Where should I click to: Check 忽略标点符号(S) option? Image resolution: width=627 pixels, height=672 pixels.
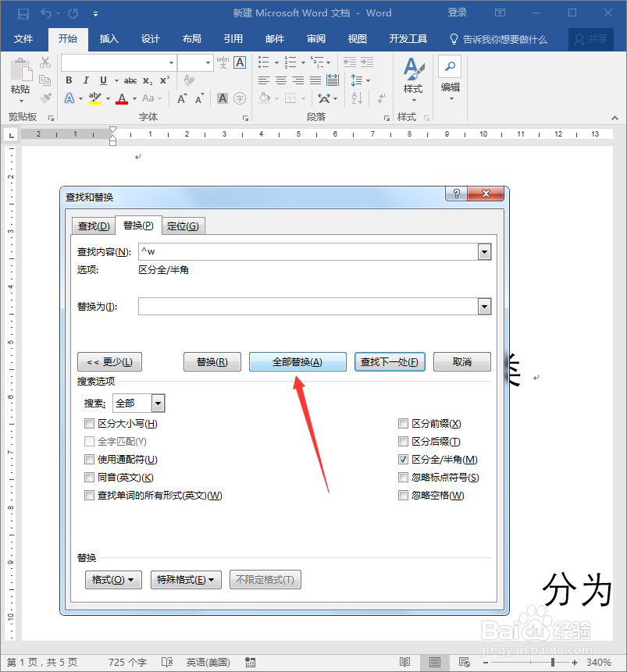[403, 478]
